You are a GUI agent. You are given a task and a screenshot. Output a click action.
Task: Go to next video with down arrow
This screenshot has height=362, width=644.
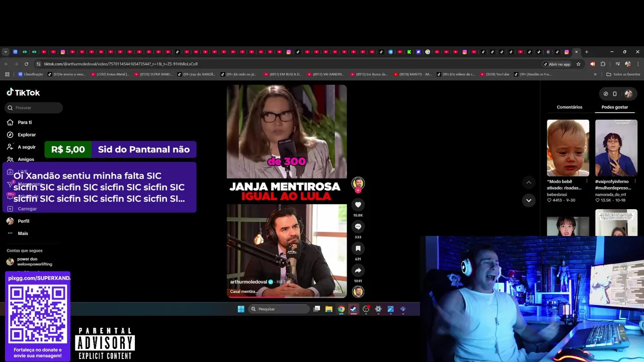click(x=528, y=200)
